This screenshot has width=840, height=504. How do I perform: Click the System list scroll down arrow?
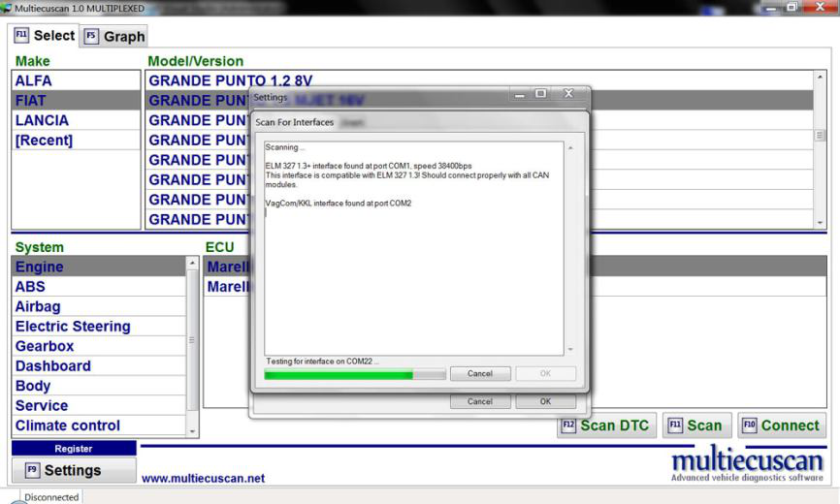pyautogui.click(x=192, y=430)
